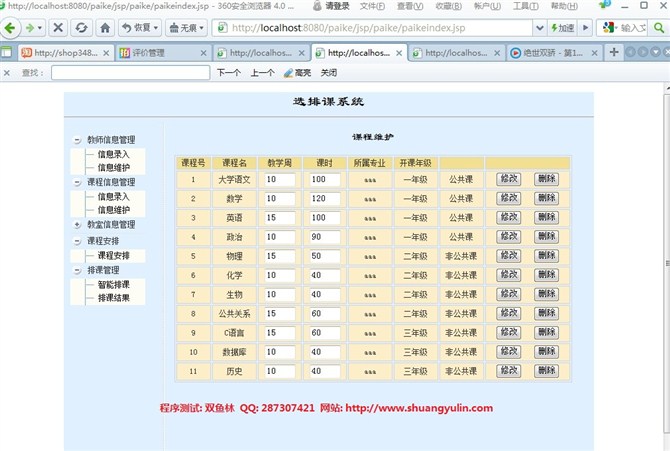The width and height of the screenshot is (670, 451).
Task: Open address bar history dropdown arrow
Action: [x=539, y=28]
